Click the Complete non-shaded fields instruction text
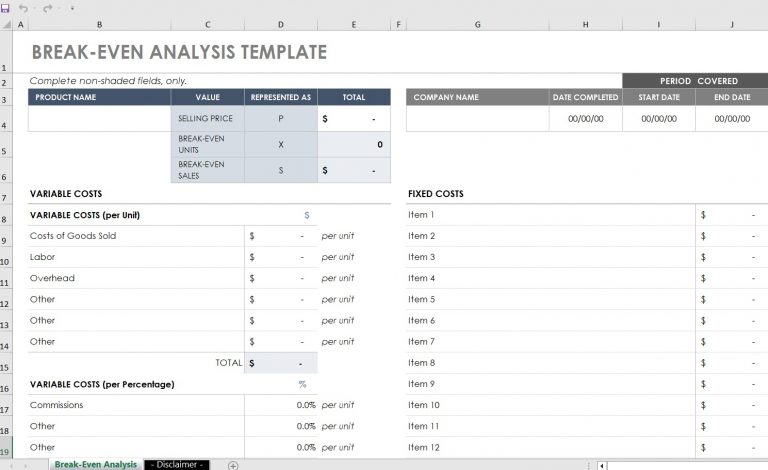The image size is (768, 470). click(x=108, y=81)
